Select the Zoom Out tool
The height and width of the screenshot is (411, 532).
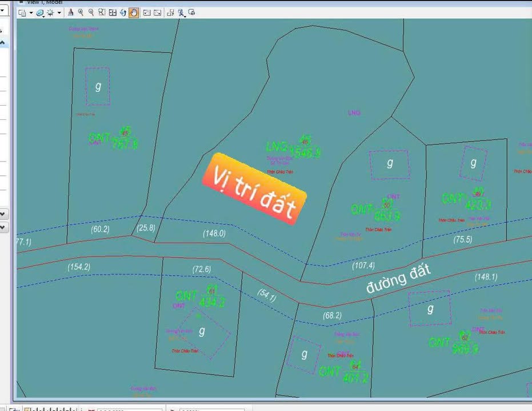91,13
